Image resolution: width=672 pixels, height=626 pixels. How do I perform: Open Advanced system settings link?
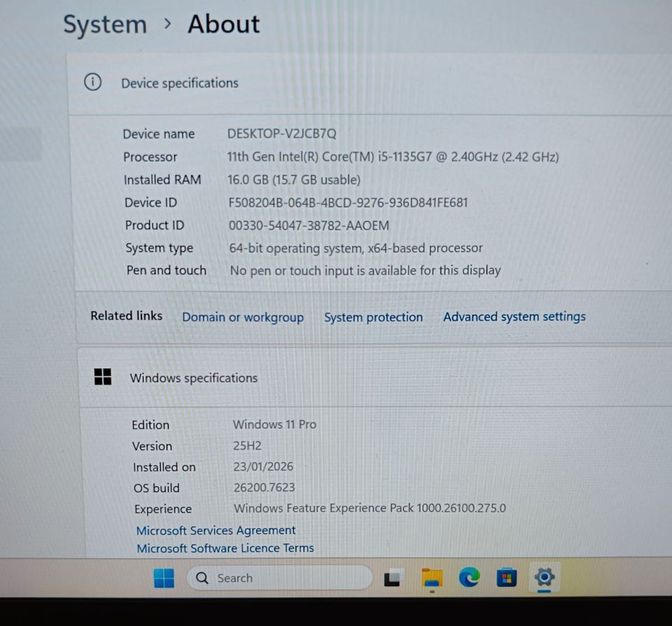coord(514,317)
